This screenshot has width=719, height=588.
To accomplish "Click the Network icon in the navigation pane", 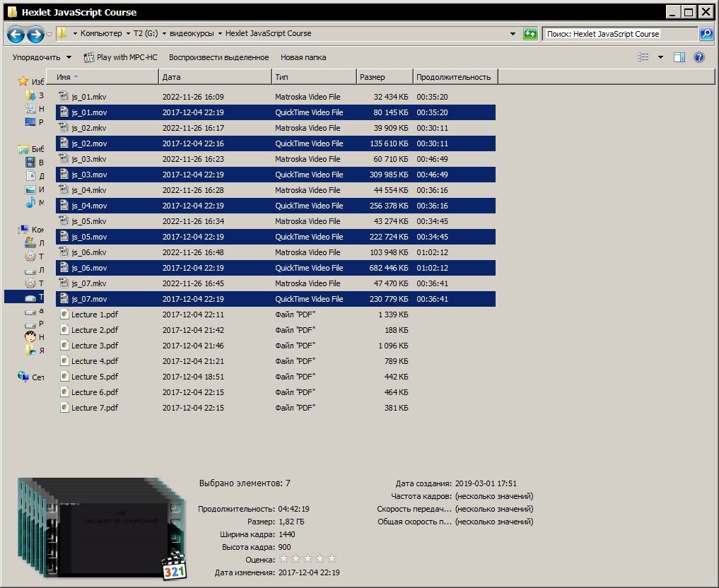I will tap(23, 377).
